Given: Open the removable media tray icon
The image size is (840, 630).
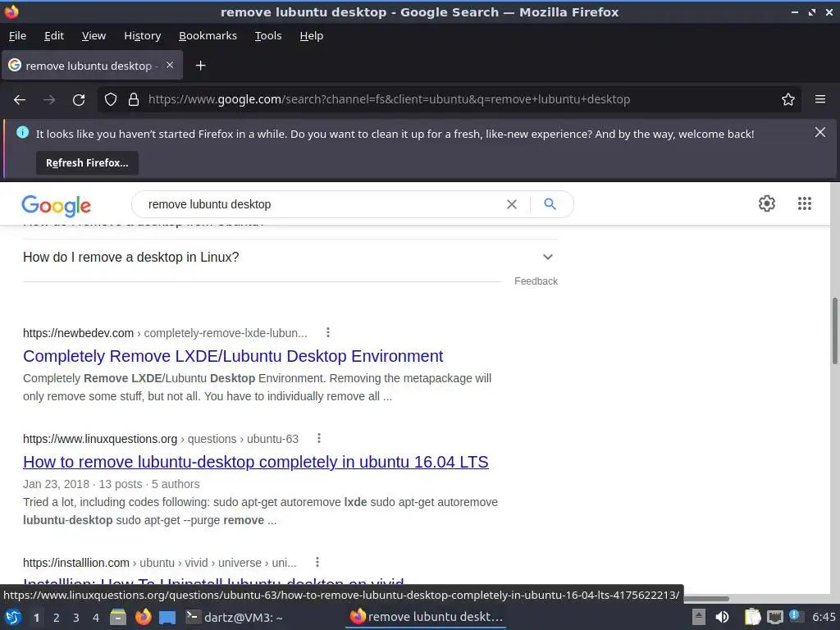Looking at the screenshot, I should click(699, 617).
